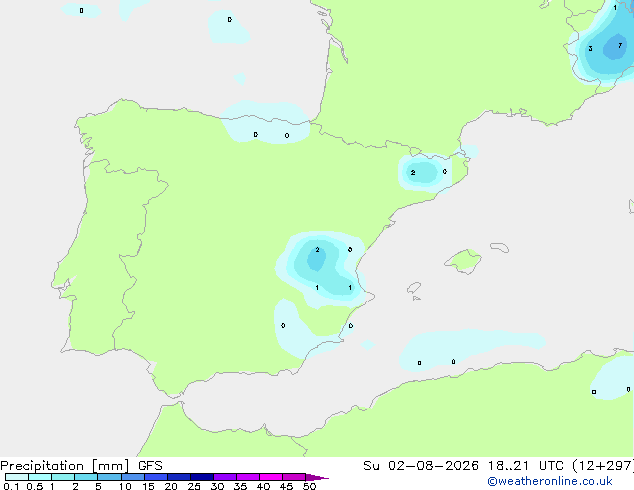Click the 'Su 02-08-2026 18..21 UTC' date label

click(463, 466)
